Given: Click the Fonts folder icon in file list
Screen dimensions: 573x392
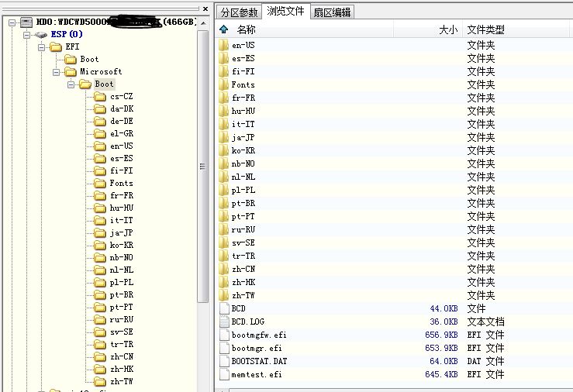Looking at the screenshot, I should [x=223, y=84].
